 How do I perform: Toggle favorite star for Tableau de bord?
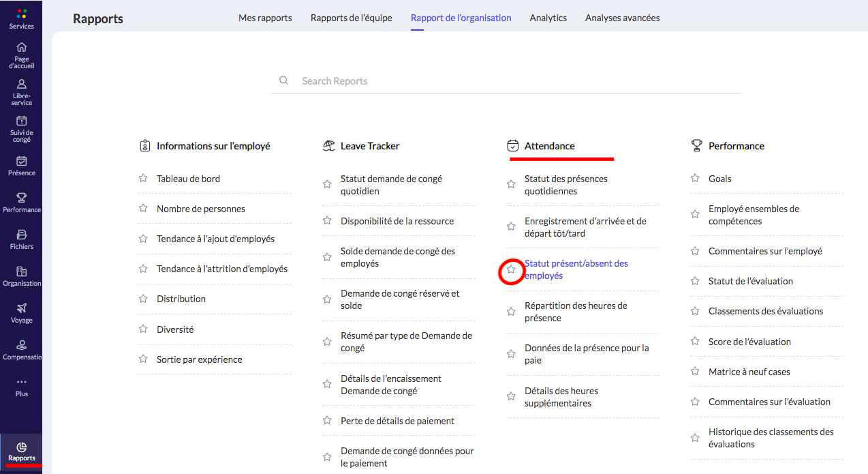click(x=143, y=178)
